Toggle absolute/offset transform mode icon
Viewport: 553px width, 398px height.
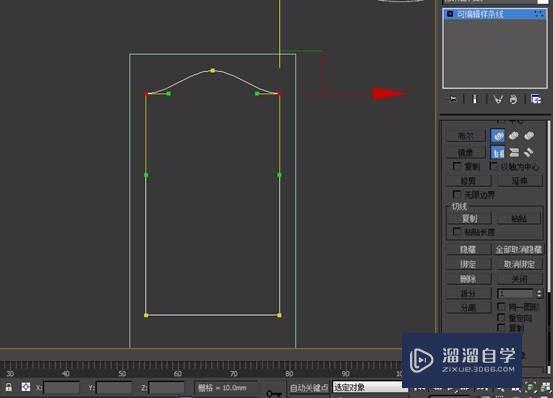[x=26, y=387]
